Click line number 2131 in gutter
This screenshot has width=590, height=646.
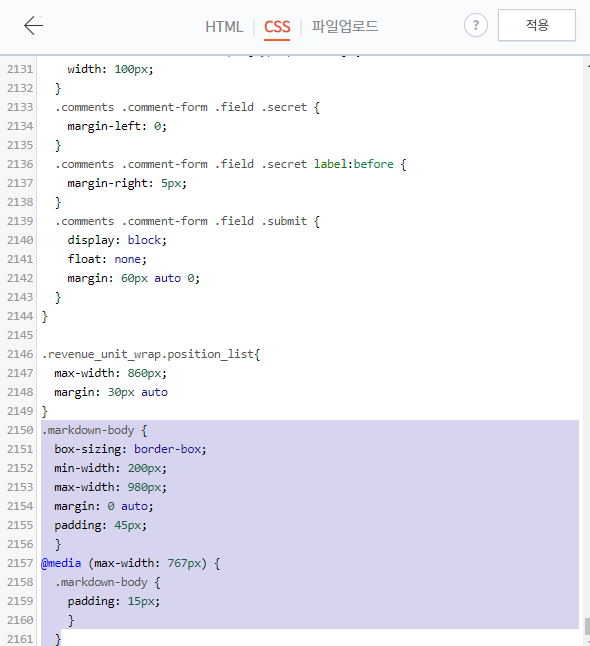pos(20,69)
